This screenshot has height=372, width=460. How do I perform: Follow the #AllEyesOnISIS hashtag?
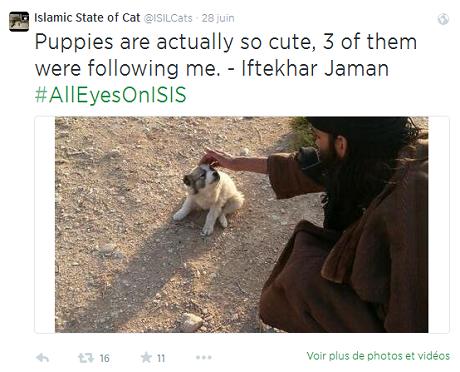click(x=110, y=95)
